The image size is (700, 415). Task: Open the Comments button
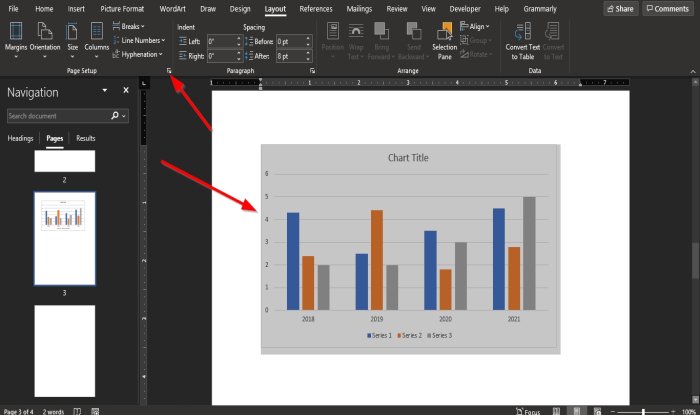668,8
